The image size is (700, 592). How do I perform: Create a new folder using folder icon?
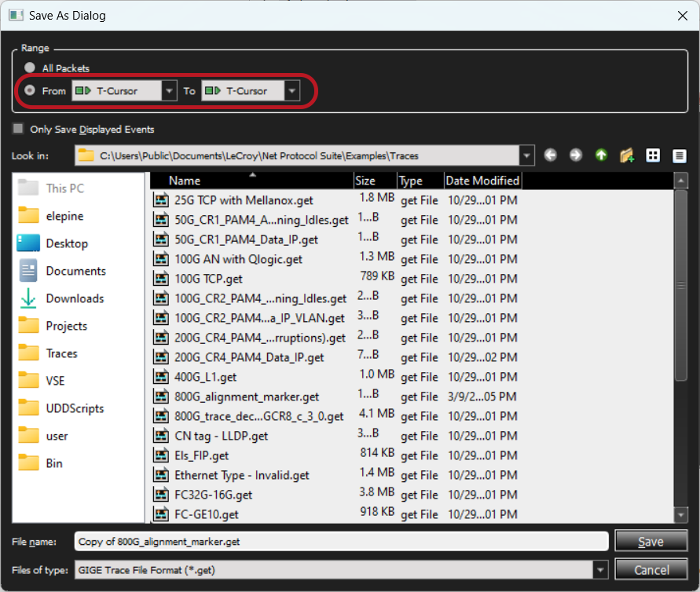point(627,155)
